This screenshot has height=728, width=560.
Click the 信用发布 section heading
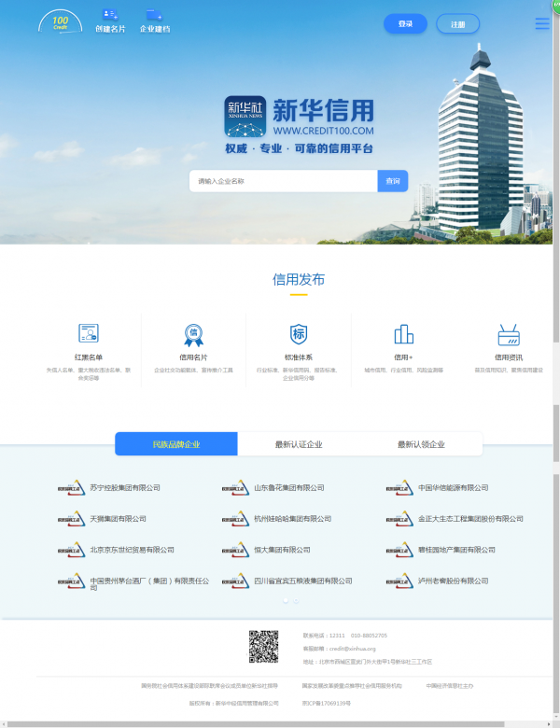299,279
